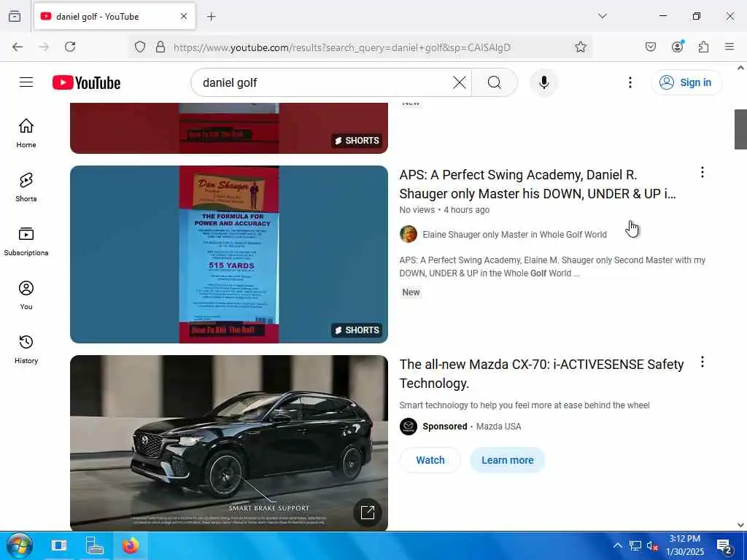Open Elaine Shauger only Master channel name
This screenshot has height=560, width=747.
(x=514, y=234)
